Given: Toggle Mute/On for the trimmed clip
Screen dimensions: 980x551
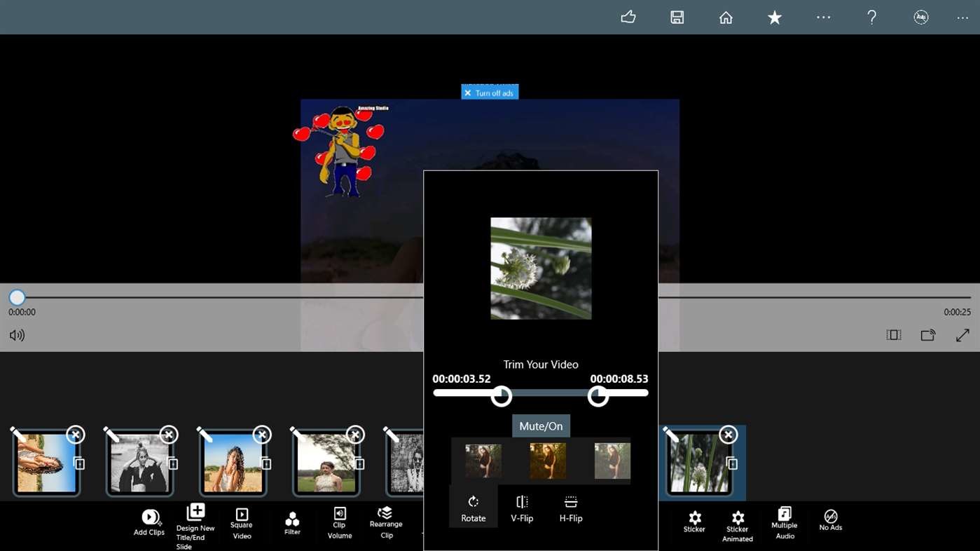Looking at the screenshot, I should point(540,426).
